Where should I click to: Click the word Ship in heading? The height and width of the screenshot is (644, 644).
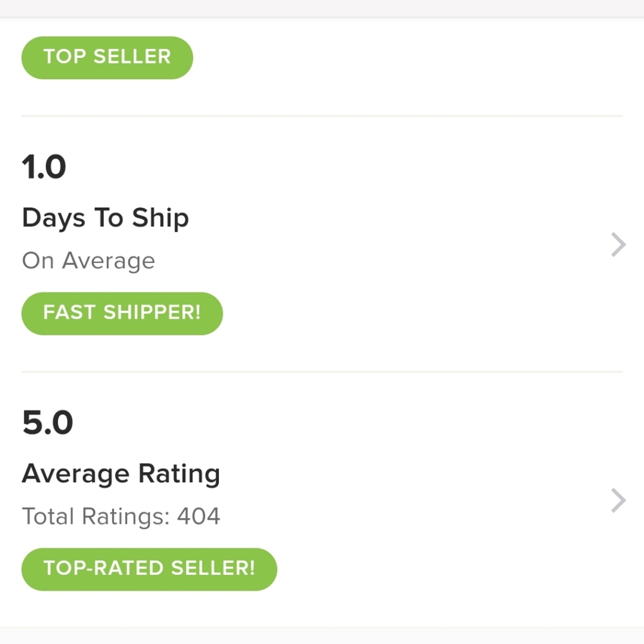pyautogui.click(x=160, y=218)
